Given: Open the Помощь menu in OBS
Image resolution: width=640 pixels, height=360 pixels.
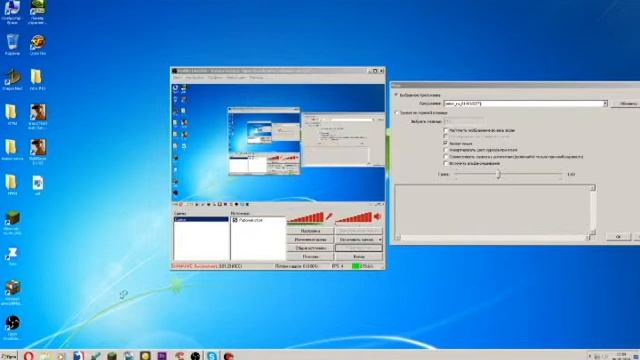Looking at the screenshot, I should 256,77.
